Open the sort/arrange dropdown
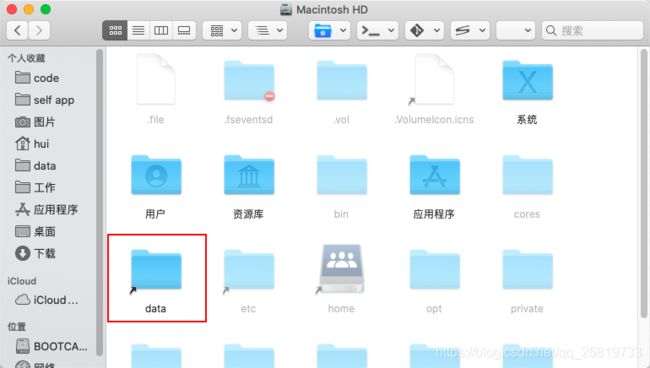This screenshot has height=368, width=650. (x=268, y=31)
